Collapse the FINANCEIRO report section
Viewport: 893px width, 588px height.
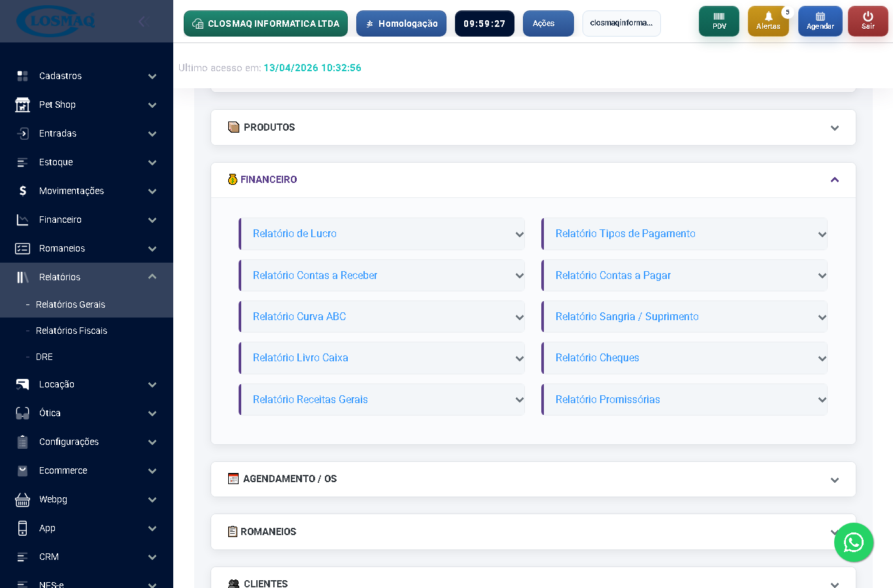click(834, 179)
